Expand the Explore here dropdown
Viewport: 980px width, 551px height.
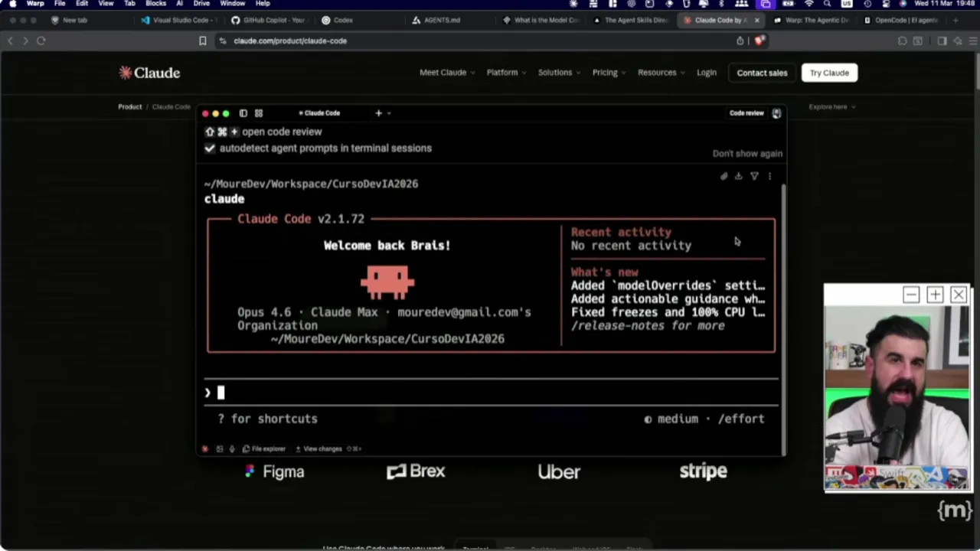832,107
